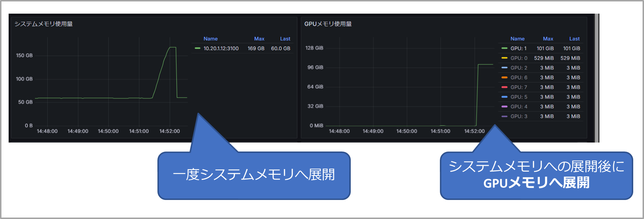Isolate the GPU: 4 series in legend
Screen dimensions: 644x219
coord(519,107)
